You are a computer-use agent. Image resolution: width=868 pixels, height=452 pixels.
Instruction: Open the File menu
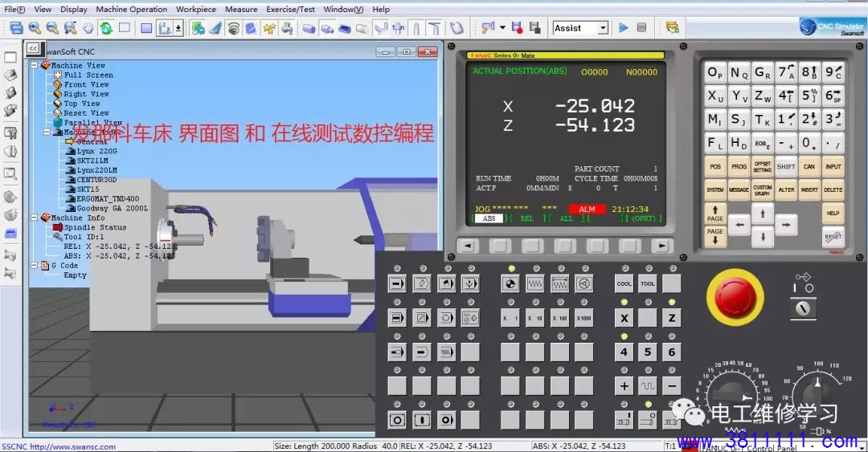pos(14,10)
